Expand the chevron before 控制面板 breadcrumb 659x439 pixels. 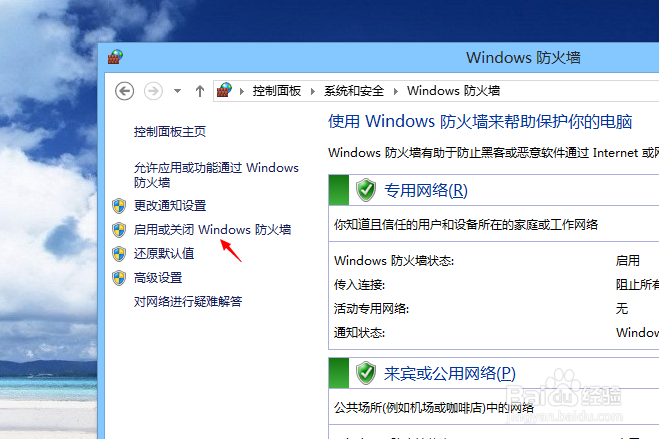pyautogui.click(x=242, y=91)
